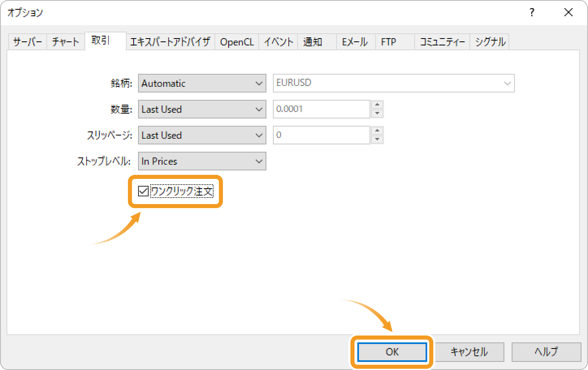
Task: Switch to the OpenCL tab
Action: (x=237, y=42)
